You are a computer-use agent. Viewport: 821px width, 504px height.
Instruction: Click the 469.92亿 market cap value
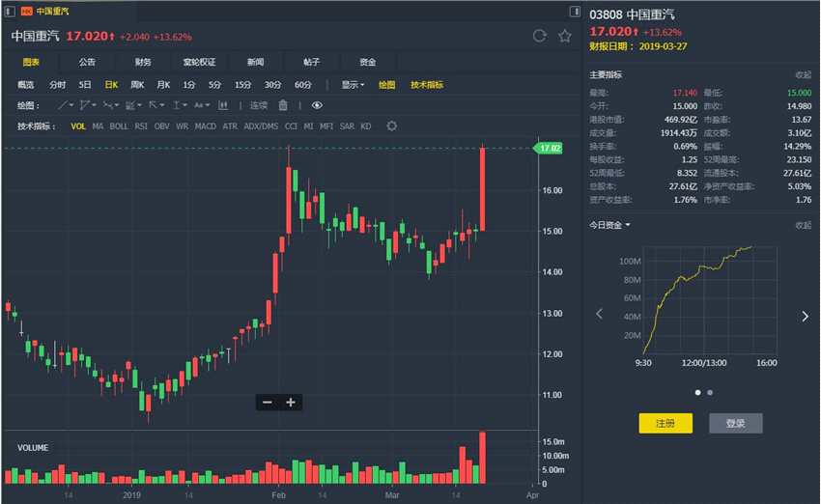[x=681, y=120]
